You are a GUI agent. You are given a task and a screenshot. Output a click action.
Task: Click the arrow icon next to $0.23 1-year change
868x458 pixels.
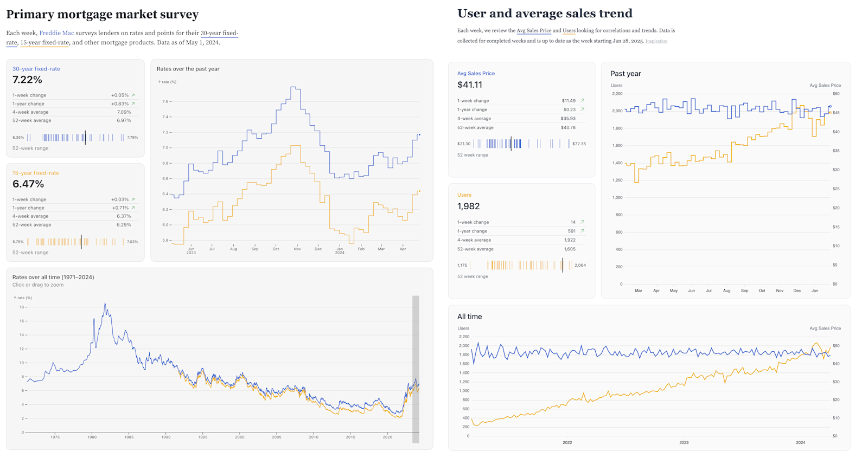(582, 109)
